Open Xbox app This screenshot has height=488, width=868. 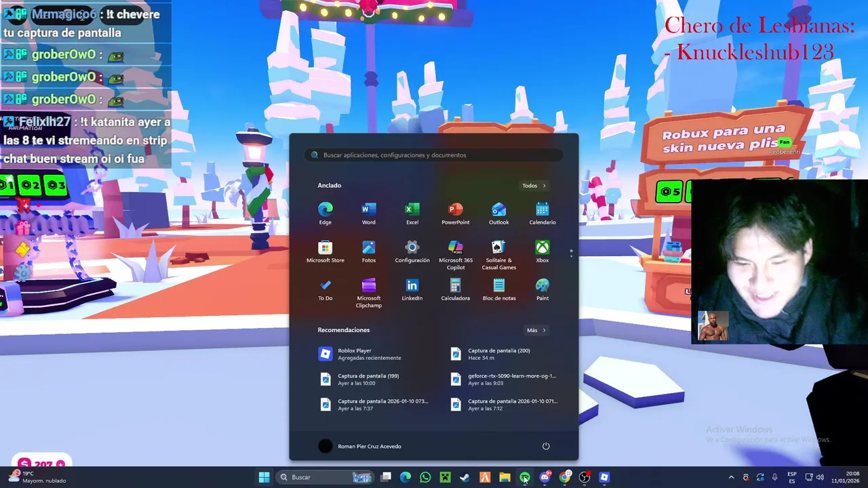click(x=542, y=251)
